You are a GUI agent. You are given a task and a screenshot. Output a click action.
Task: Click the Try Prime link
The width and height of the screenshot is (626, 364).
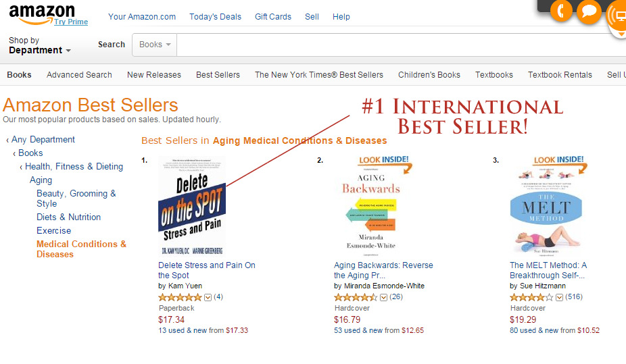point(71,22)
